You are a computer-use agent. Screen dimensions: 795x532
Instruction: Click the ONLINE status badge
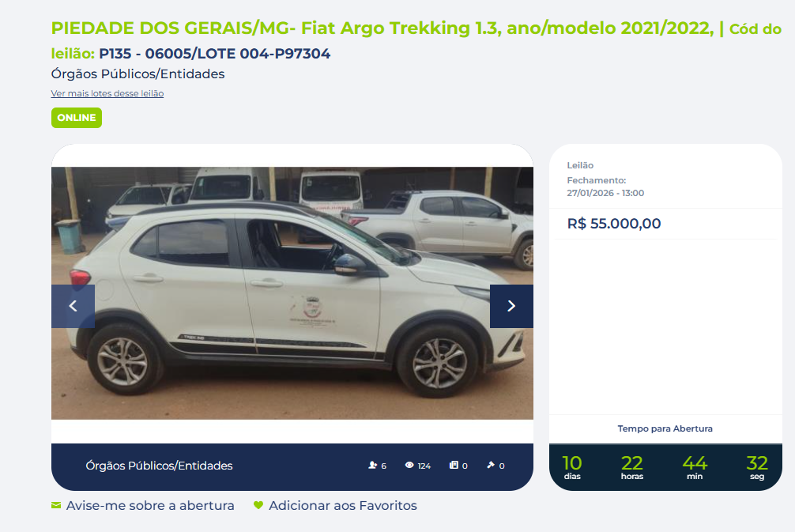(77, 118)
